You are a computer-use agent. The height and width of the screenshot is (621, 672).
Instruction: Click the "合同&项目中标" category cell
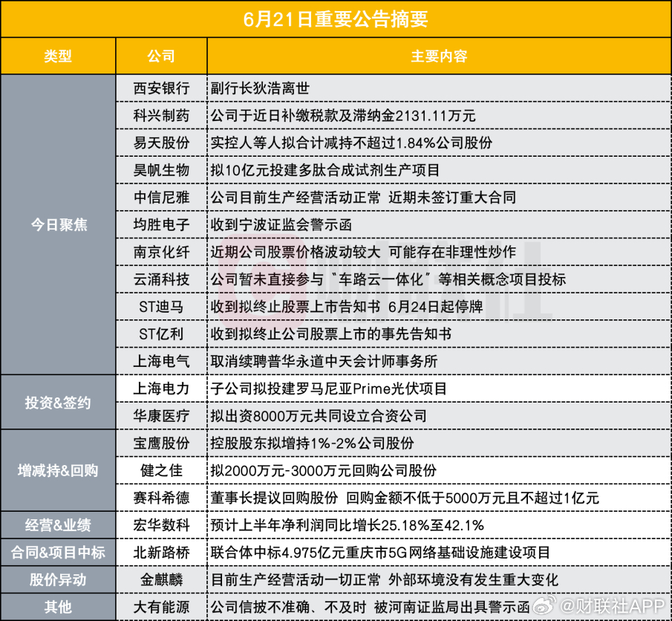coord(58,553)
